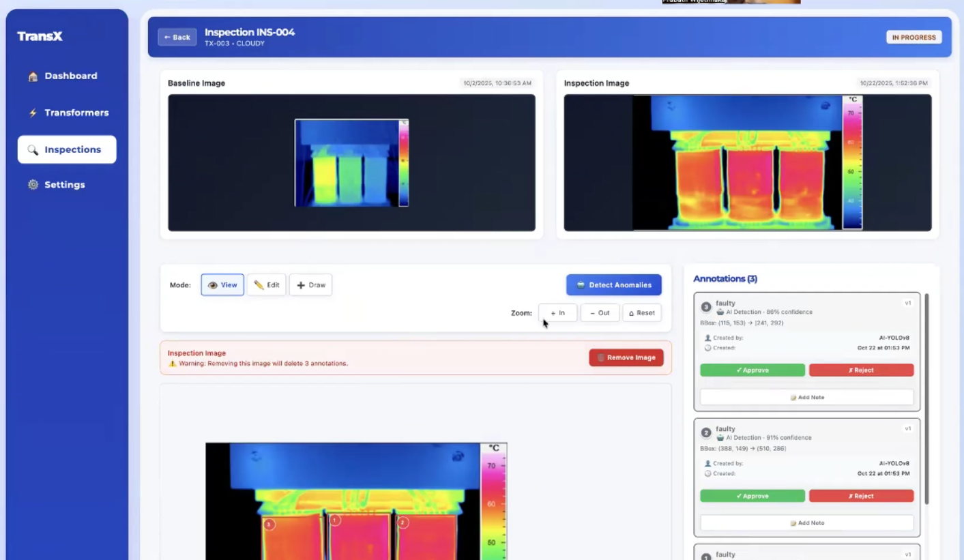
Task: Open the Dashboard page
Action: (x=67, y=76)
